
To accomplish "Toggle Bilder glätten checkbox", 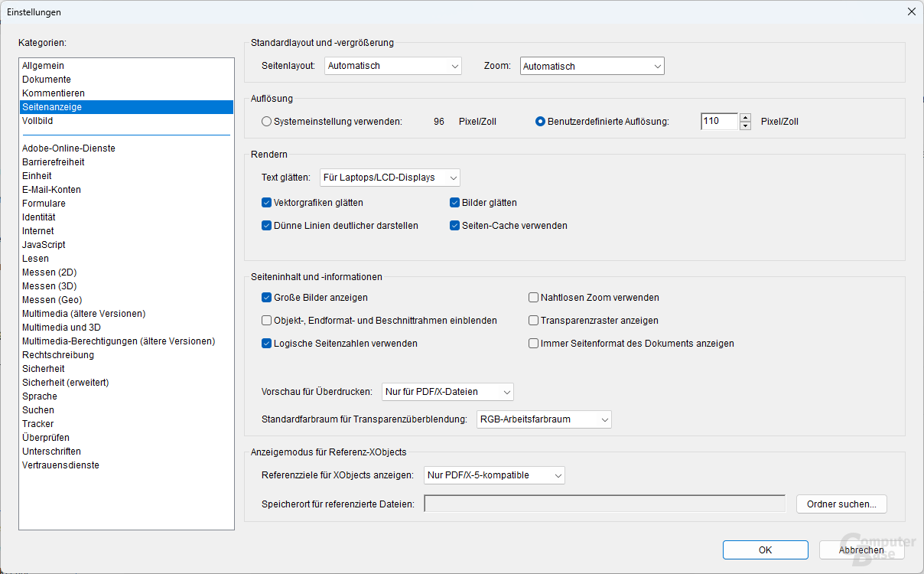I will (x=455, y=203).
